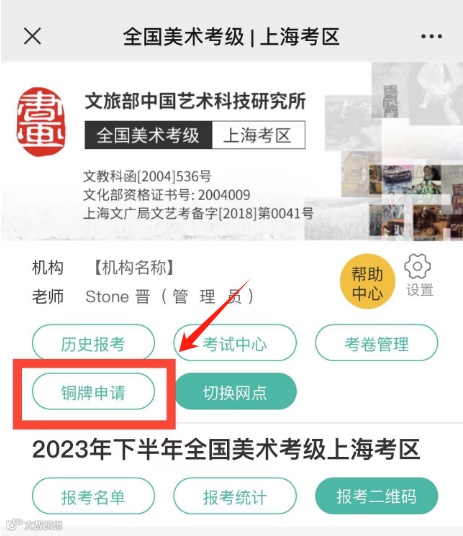Click the 上海考区 outlined label
The width and height of the screenshot is (463, 536).
tap(259, 135)
